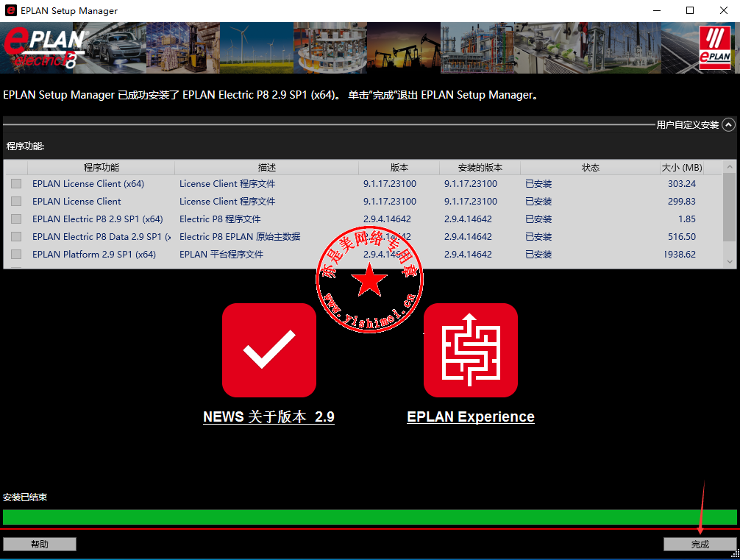Open the EPLAN Experience link
740x560 pixels.
[x=471, y=417]
